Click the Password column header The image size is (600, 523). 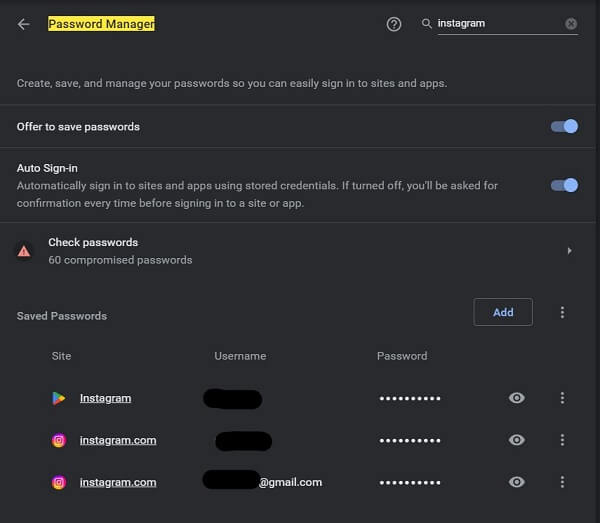pos(402,356)
